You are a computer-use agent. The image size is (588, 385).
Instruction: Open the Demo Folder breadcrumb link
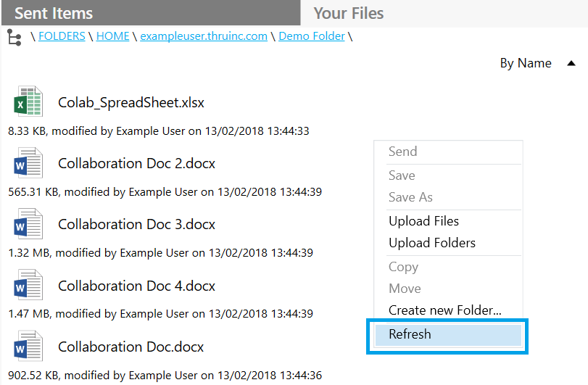coord(312,36)
